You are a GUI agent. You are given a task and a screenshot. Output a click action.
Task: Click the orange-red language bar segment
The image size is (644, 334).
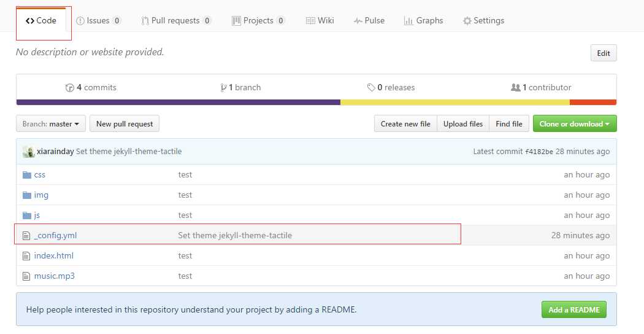pos(593,102)
